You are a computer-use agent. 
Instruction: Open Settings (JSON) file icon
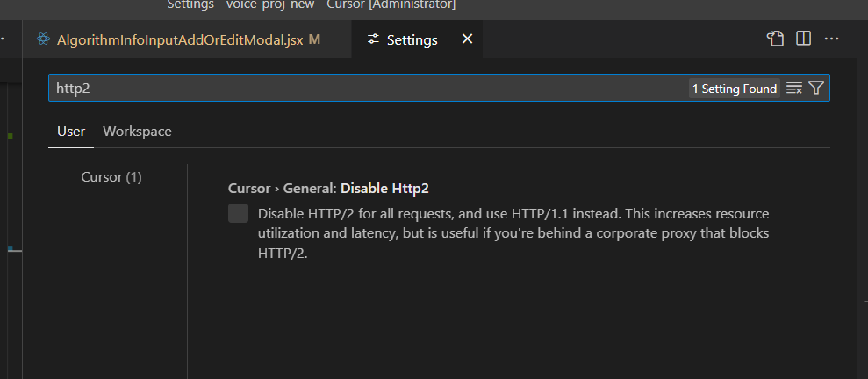775,39
